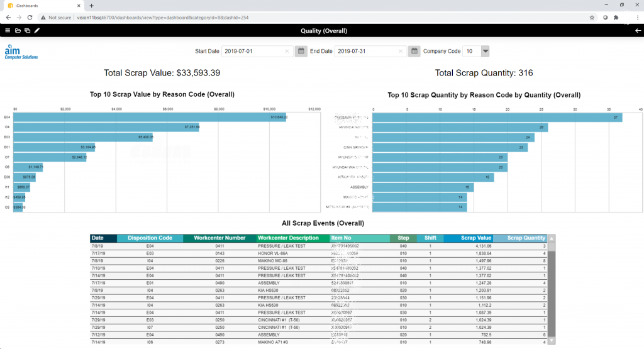Go back in the browser
Viewport: 644px width, 349px height.
coord(8,17)
